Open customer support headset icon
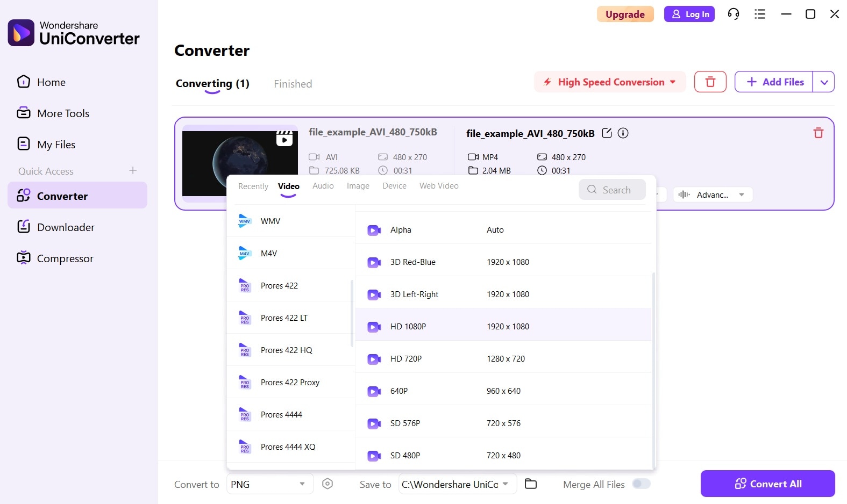This screenshot has height=504, width=847. tap(734, 14)
